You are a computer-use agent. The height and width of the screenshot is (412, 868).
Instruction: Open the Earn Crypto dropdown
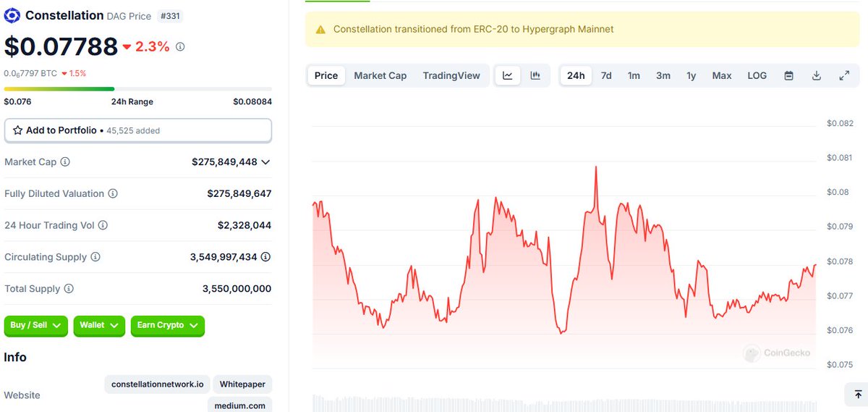(x=168, y=326)
